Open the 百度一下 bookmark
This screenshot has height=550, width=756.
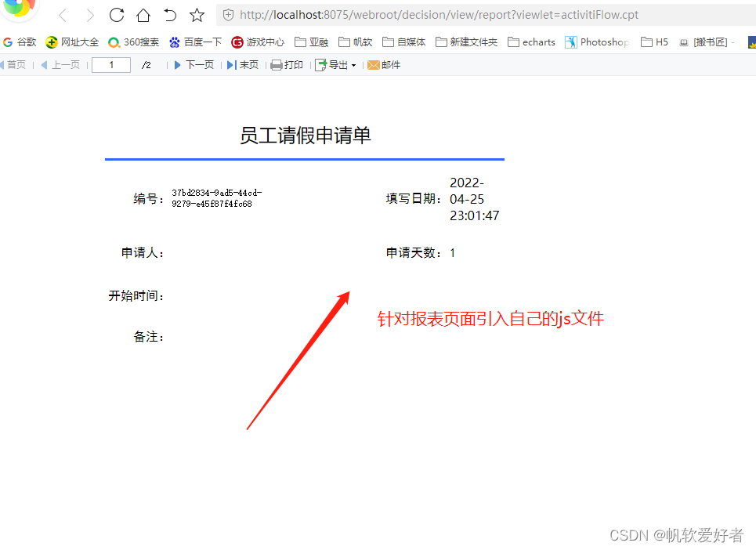click(x=195, y=42)
